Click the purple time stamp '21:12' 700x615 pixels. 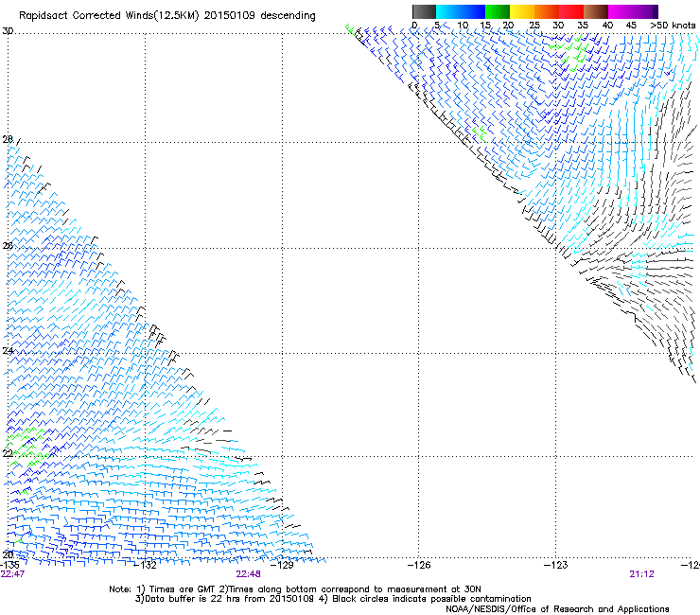point(642,574)
